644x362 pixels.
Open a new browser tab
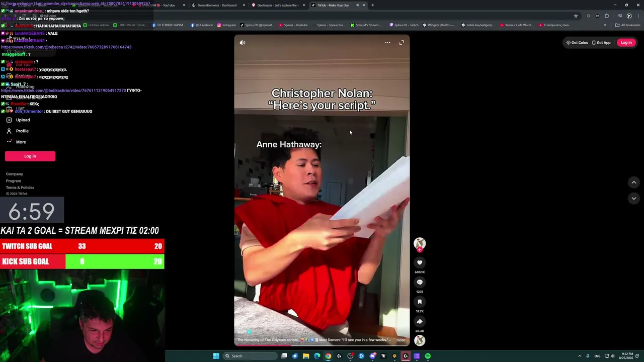point(373,5)
